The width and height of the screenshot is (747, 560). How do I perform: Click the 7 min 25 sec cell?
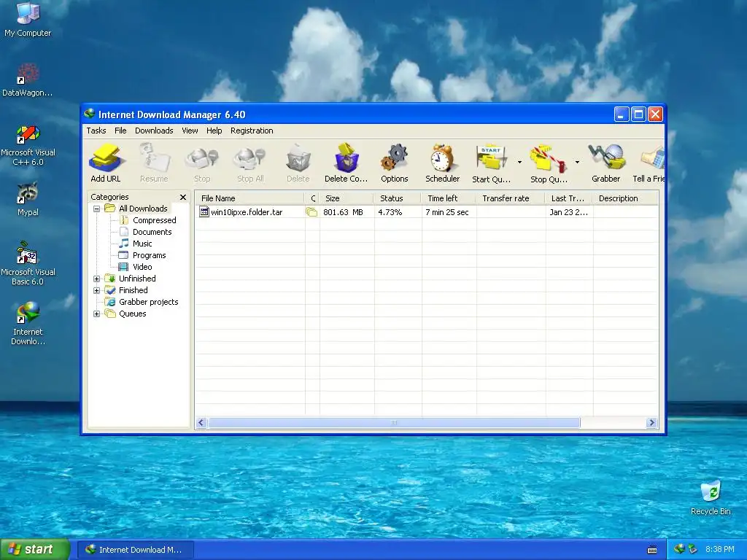(x=447, y=212)
